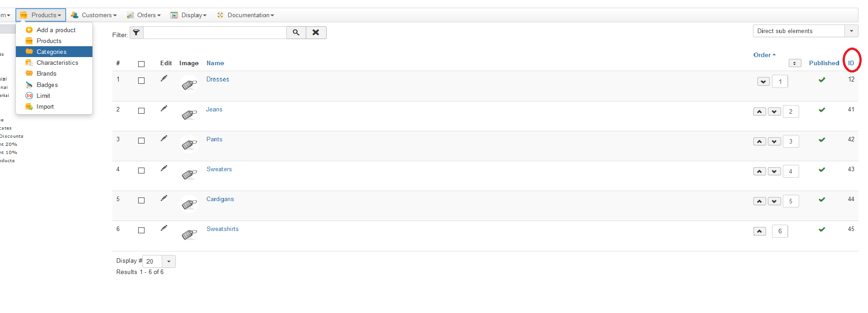Move Jeans category up with arrow
Screen dimensions: 868x313
[760, 111]
